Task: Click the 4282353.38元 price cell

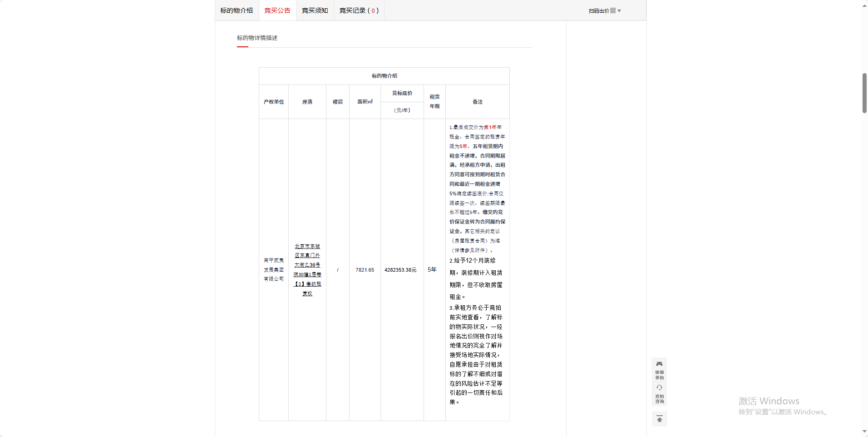Action: (400, 270)
